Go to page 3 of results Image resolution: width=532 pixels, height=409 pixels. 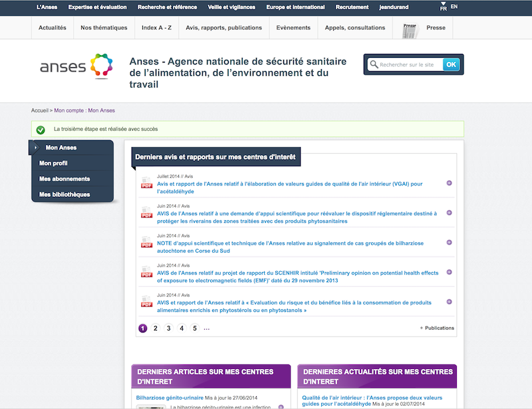pos(169,328)
